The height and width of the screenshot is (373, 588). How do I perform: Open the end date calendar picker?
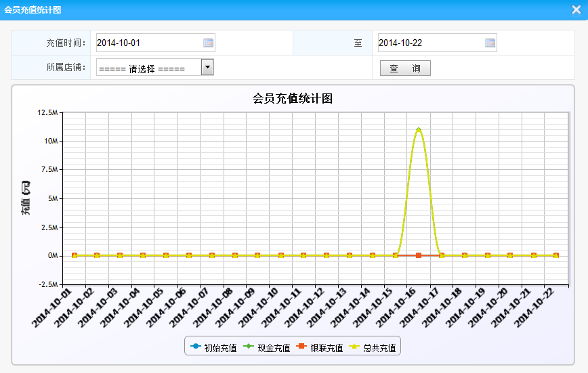tap(490, 43)
